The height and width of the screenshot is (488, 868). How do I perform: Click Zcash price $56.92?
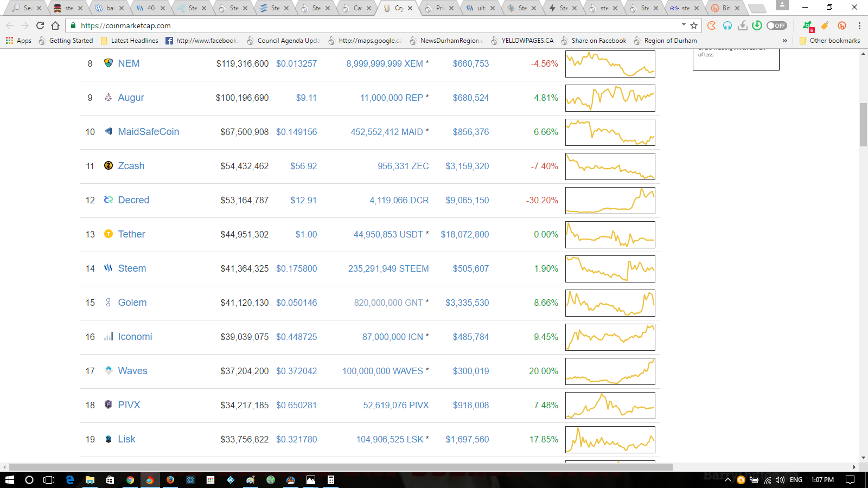(x=303, y=166)
